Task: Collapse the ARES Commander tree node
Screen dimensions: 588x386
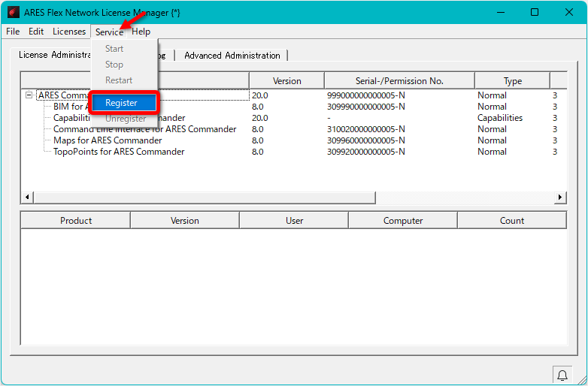Action: pyautogui.click(x=29, y=95)
